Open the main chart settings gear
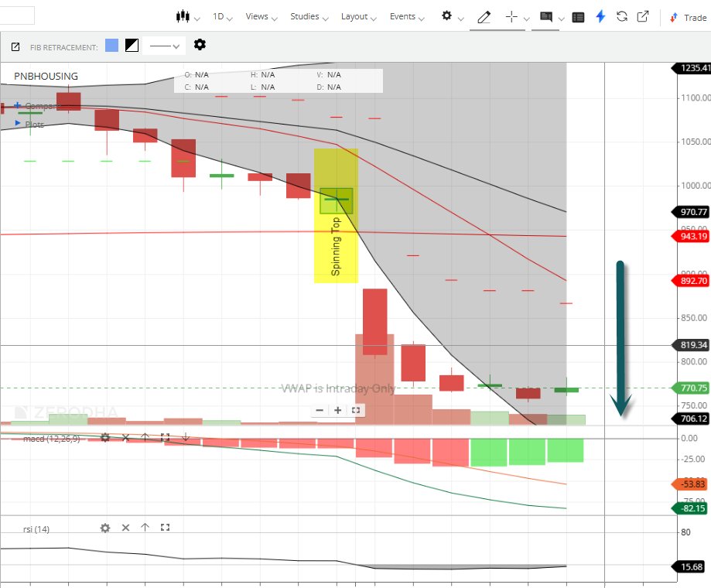Image resolution: width=711 pixels, height=588 pixels. 445,15
